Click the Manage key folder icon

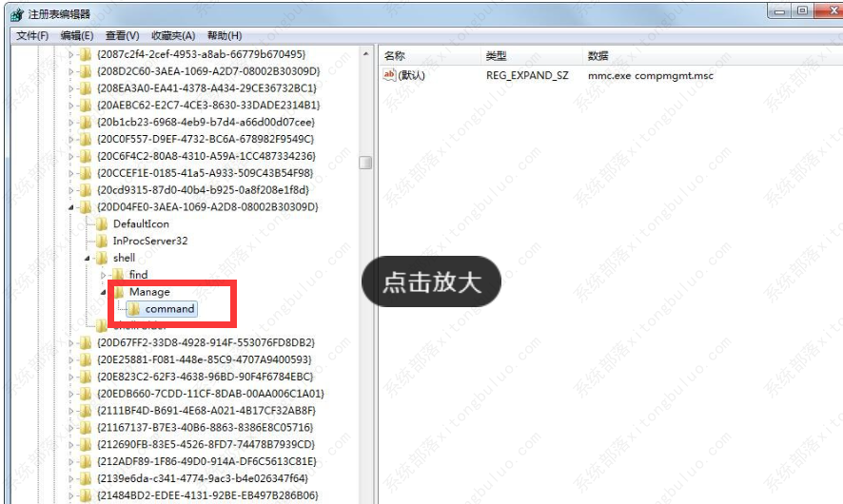point(118,292)
